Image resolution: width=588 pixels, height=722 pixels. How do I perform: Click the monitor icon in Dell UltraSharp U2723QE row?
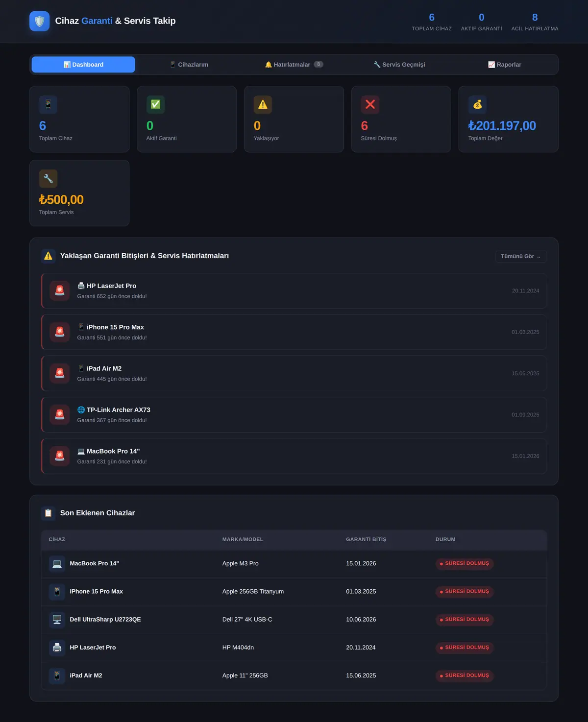[x=57, y=620]
